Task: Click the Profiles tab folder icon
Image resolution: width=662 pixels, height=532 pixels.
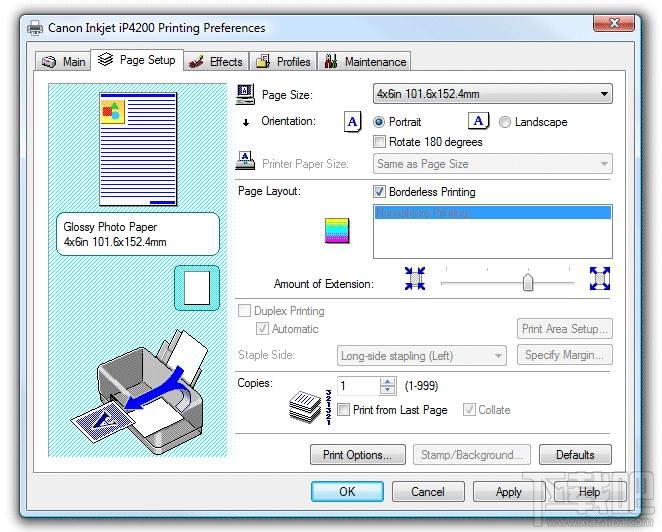Action: (263, 62)
